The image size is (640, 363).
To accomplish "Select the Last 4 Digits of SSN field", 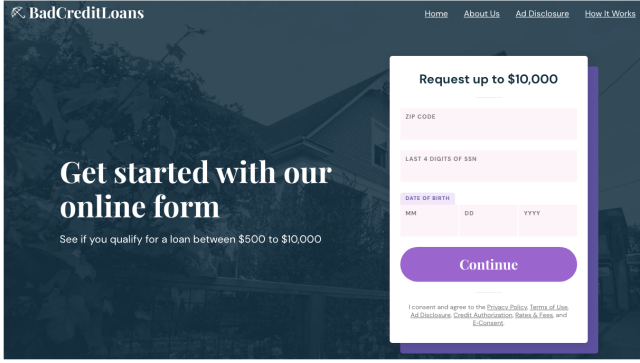I will (489, 166).
